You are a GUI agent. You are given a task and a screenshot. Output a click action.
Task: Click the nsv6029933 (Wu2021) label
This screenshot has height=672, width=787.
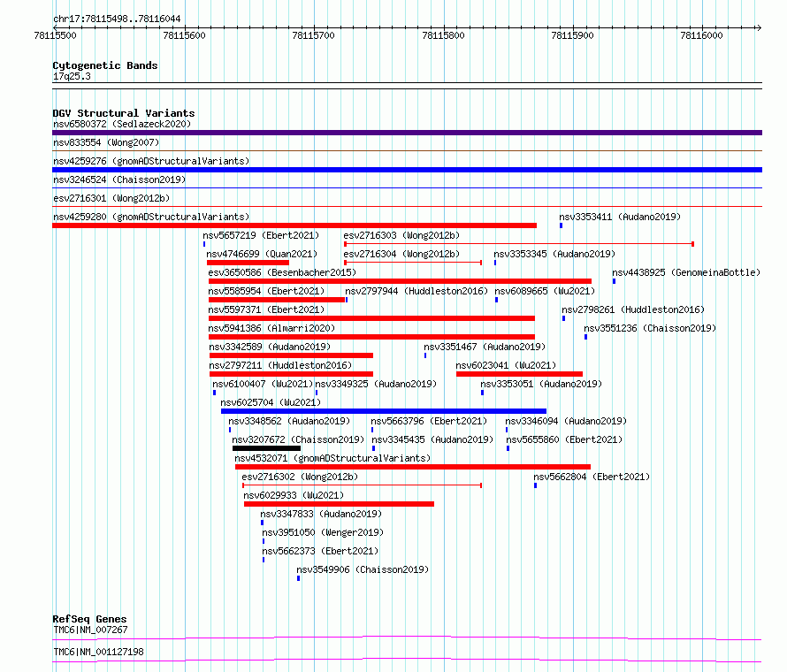(x=294, y=495)
